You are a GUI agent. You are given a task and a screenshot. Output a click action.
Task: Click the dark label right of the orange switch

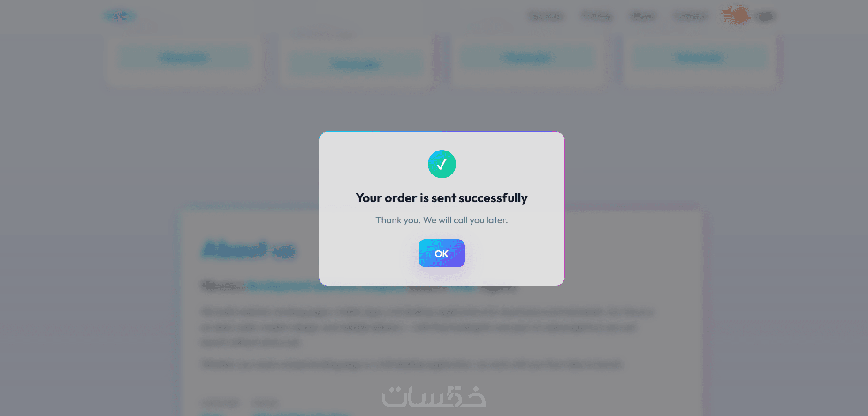click(x=765, y=16)
